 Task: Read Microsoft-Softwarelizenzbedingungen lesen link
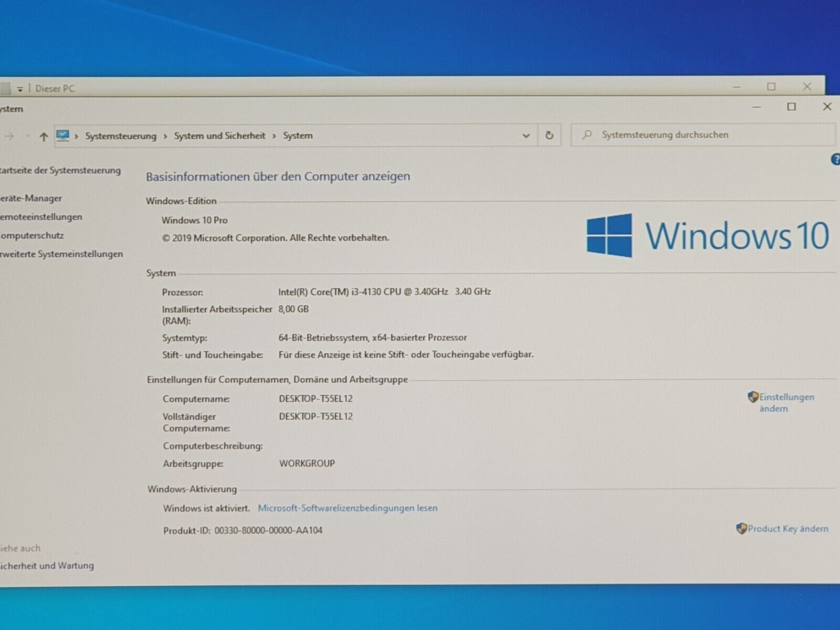pyautogui.click(x=348, y=508)
